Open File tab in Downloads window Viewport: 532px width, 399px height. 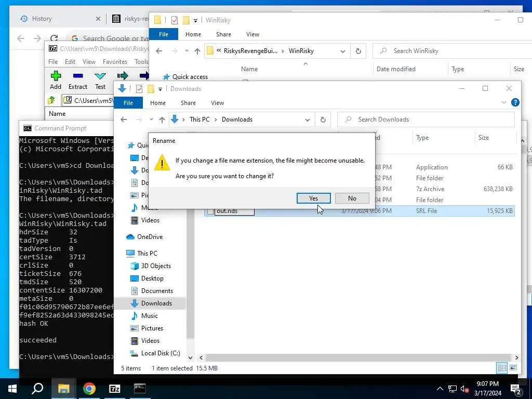(x=128, y=103)
